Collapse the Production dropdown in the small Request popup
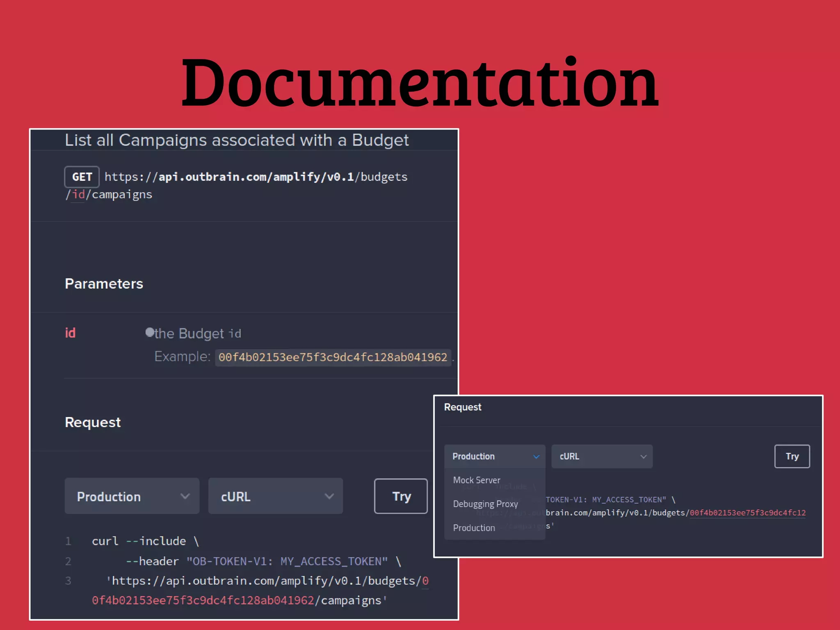The image size is (840, 630). (495, 456)
